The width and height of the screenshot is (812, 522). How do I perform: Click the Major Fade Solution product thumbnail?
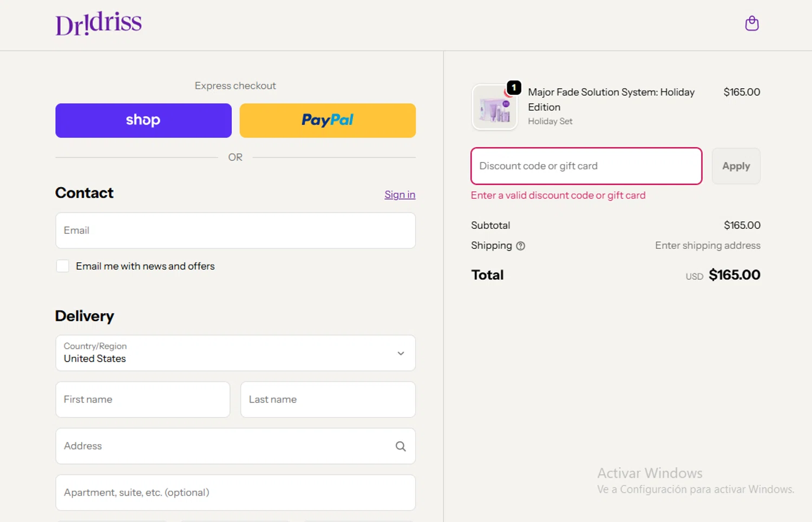click(495, 107)
